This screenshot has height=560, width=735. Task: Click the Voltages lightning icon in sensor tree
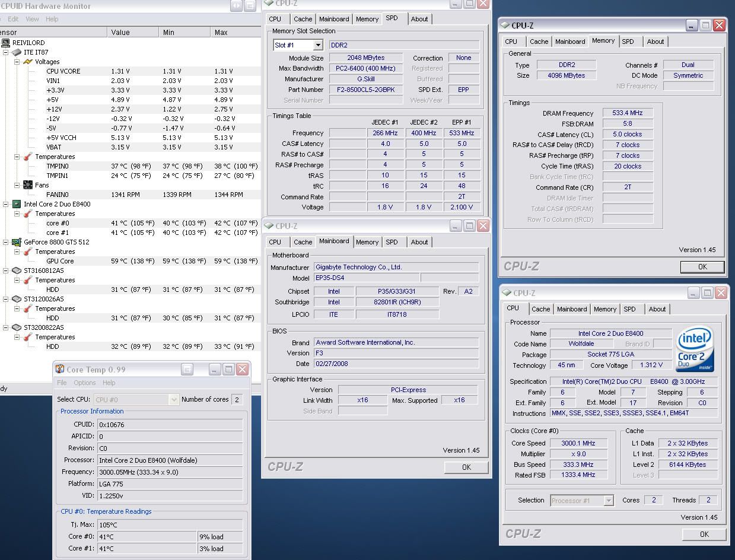click(27, 62)
